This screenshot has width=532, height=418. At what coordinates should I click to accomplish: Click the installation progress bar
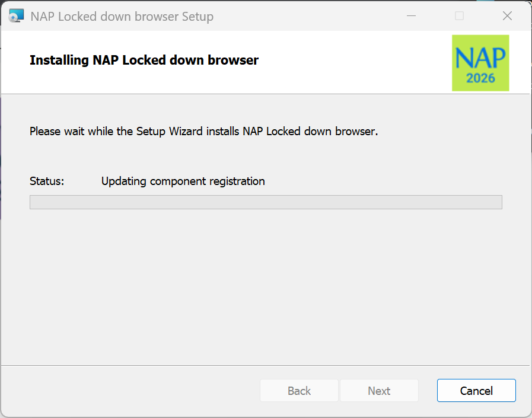pyautogui.click(x=266, y=202)
